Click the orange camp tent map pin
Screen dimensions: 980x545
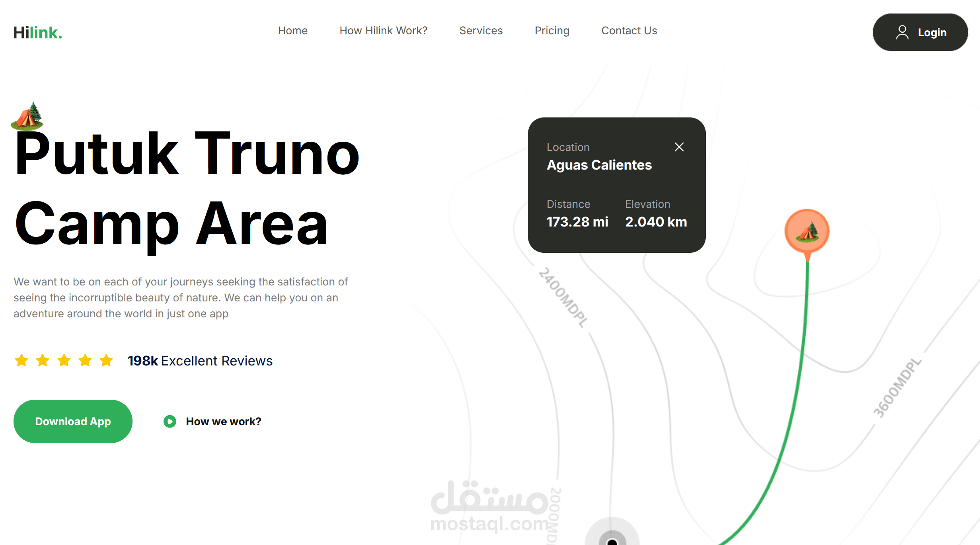point(807,231)
